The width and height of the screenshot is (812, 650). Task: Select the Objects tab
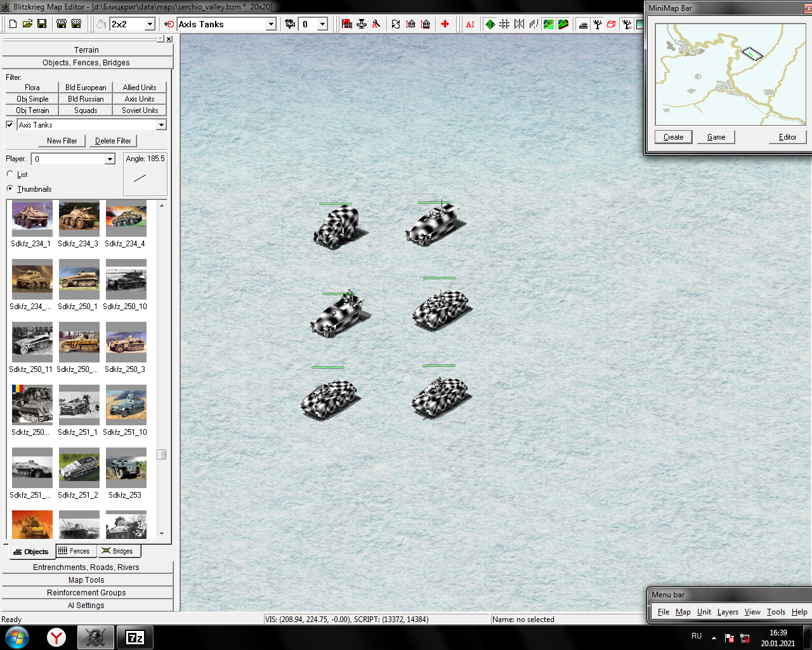click(31, 552)
